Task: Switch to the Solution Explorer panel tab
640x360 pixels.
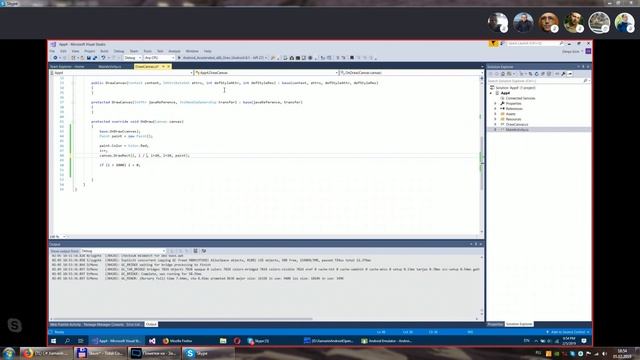Action: [x=519, y=324]
